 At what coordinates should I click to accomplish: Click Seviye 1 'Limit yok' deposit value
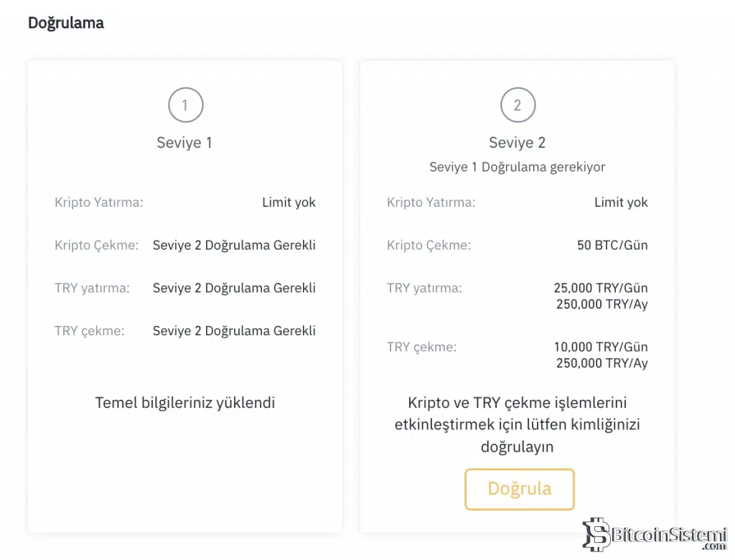[x=289, y=202]
